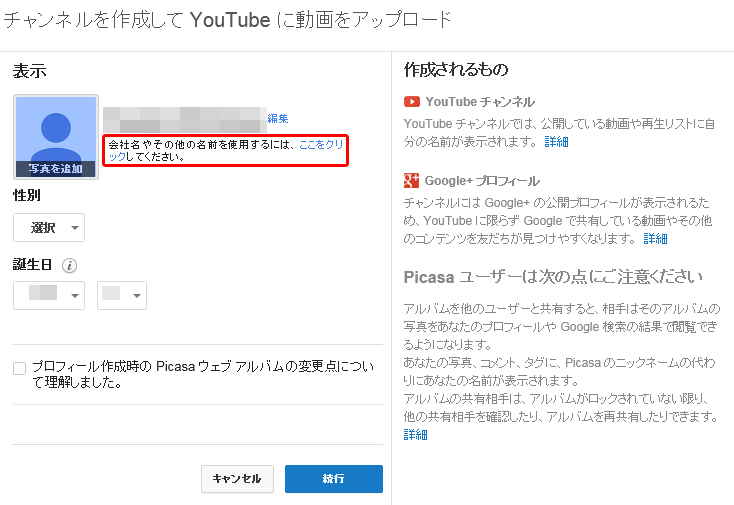The image size is (734, 505).
Task: Open the 性別 選択 dropdown
Action: pos(49,228)
